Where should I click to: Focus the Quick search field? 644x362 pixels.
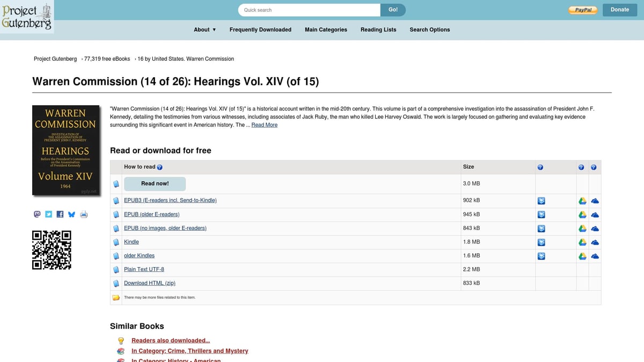click(x=309, y=10)
